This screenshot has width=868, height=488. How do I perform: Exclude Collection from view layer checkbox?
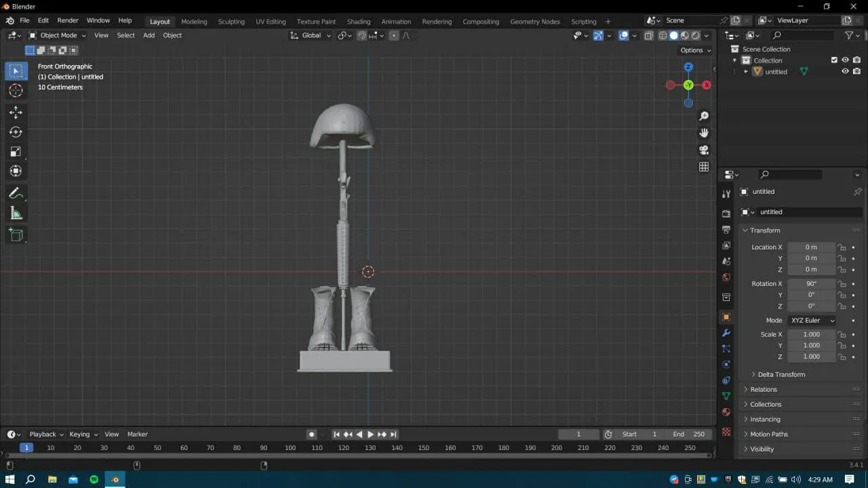tap(834, 60)
